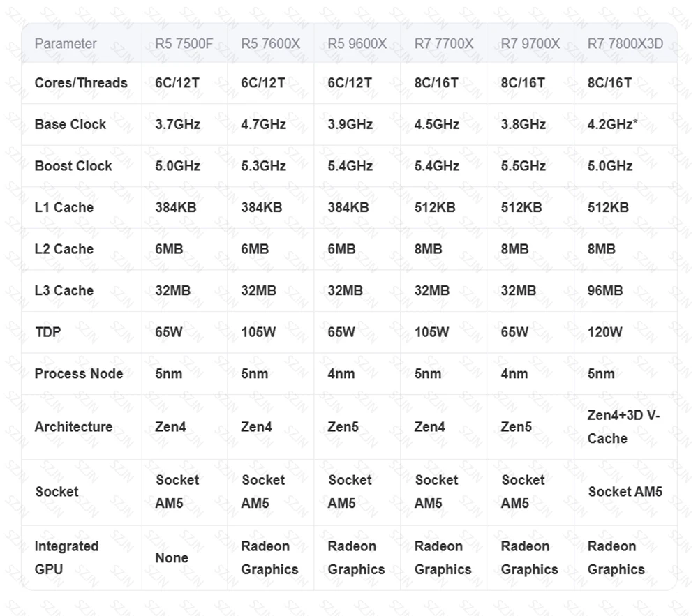Select the TDP row label
This screenshot has width=698, height=616.
click(x=48, y=332)
